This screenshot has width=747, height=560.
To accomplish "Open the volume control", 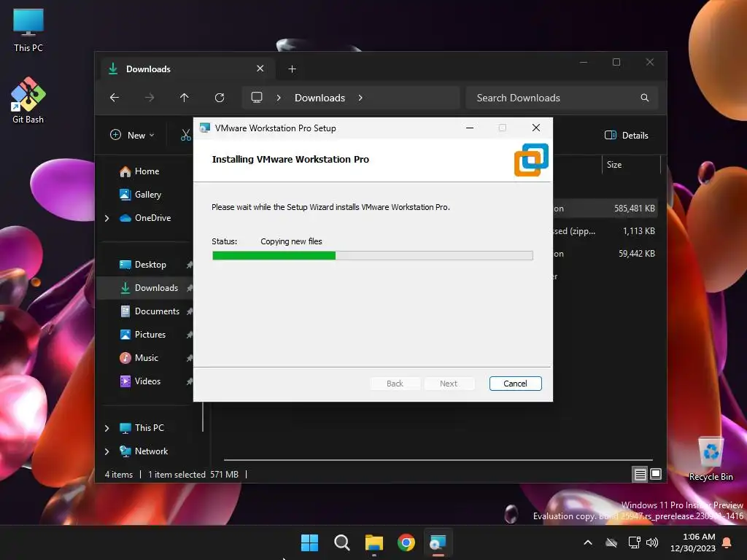I will click(x=652, y=542).
